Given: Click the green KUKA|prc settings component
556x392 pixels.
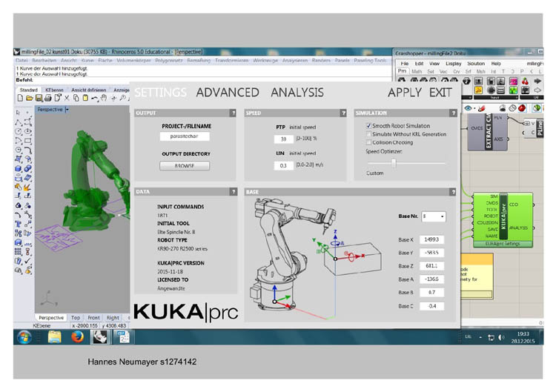Looking at the screenshot, I should (503, 220).
